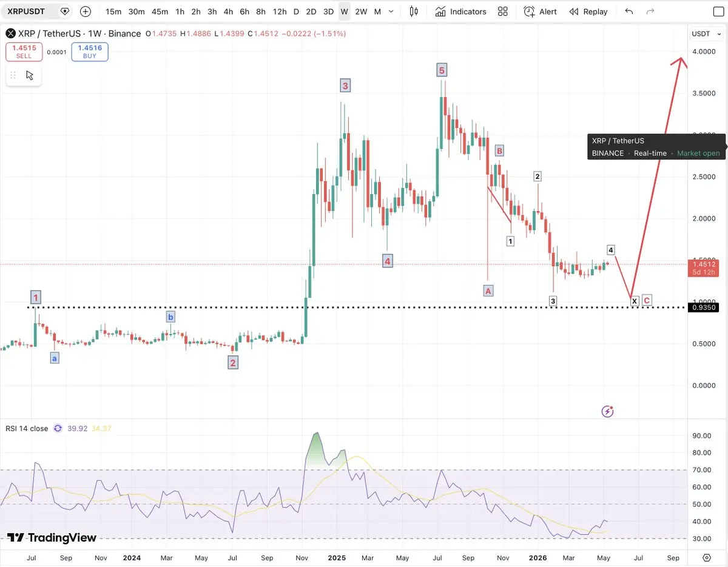Switch to the 2D interval
The image size is (728, 567).
[x=311, y=12]
